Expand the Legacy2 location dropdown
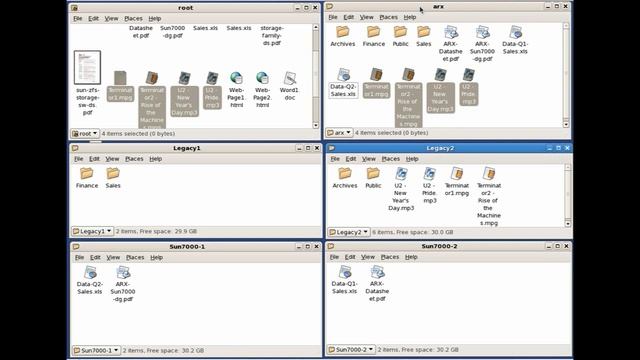The image size is (640, 360). [x=349, y=232]
